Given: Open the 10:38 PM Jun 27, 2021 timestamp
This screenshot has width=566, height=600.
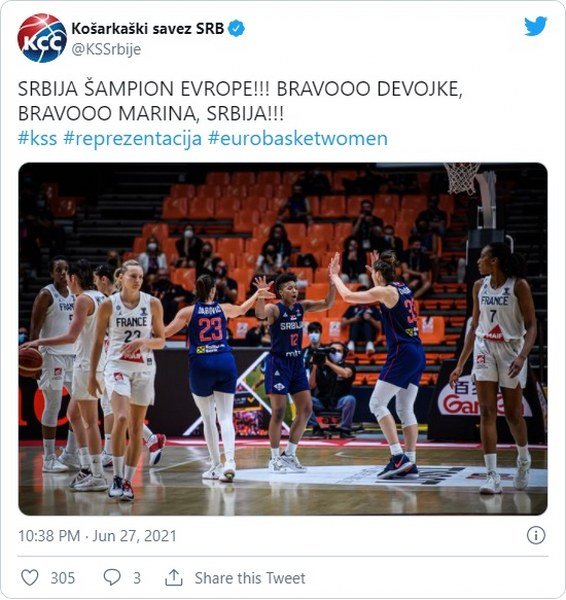Looking at the screenshot, I should [97, 536].
